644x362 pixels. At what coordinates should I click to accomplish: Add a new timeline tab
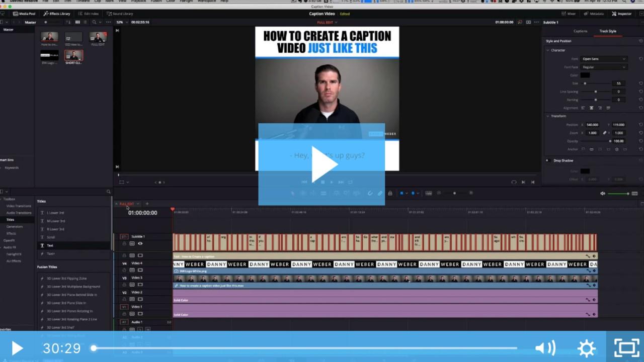pyautogui.click(x=147, y=204)
